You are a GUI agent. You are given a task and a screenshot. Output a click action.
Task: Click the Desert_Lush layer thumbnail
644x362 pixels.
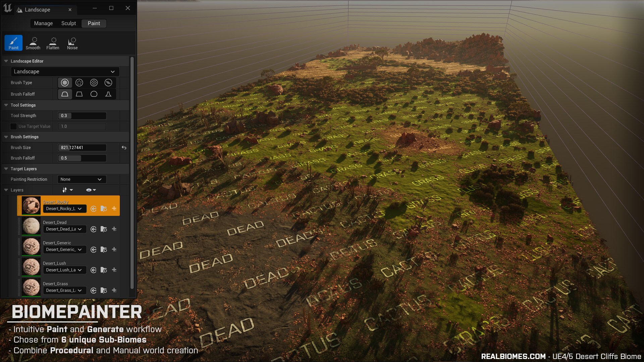[31, 267]
